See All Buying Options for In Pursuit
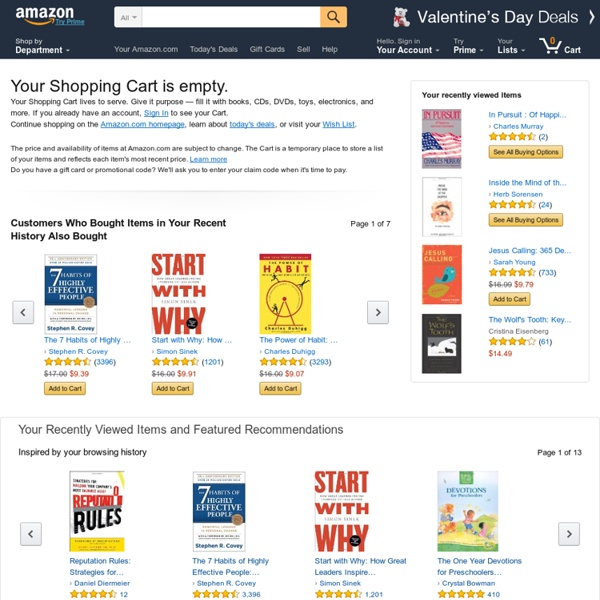 coord(525,152)
